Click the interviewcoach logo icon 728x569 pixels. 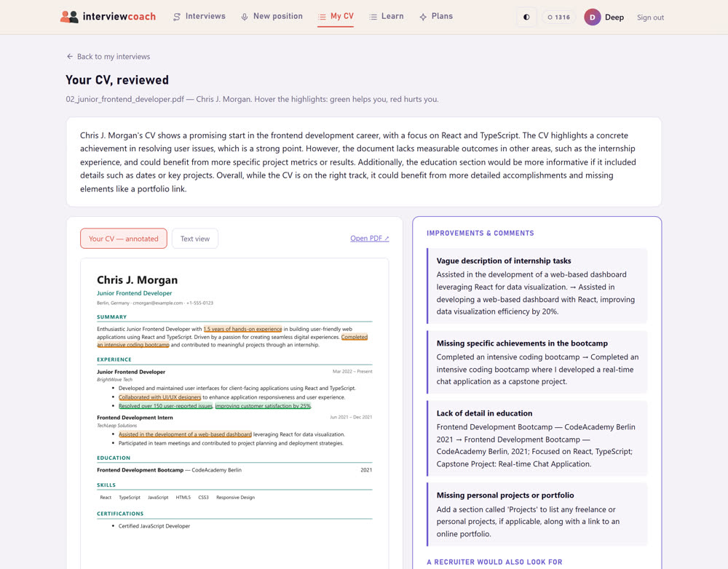point(69,17)
